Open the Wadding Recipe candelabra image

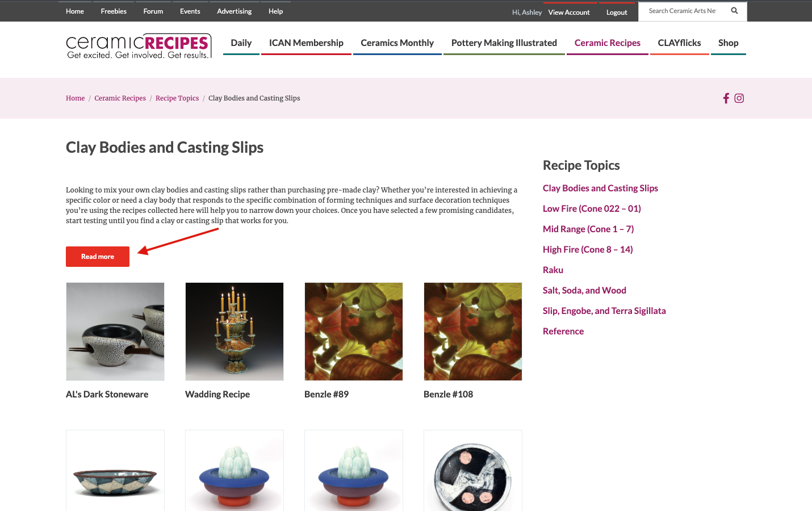click(x=235, y=332)
